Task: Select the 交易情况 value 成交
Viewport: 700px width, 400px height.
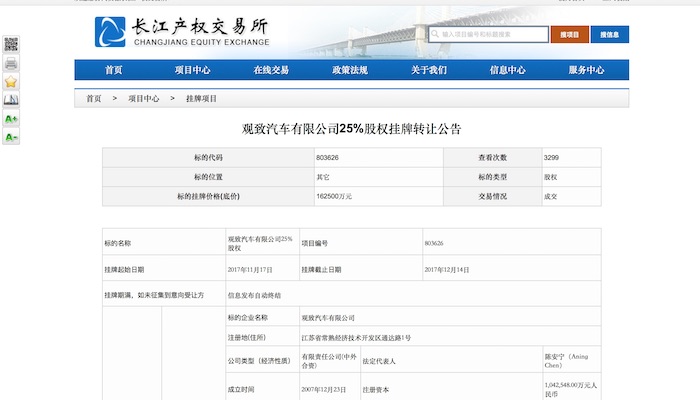Action: (550, 196)
